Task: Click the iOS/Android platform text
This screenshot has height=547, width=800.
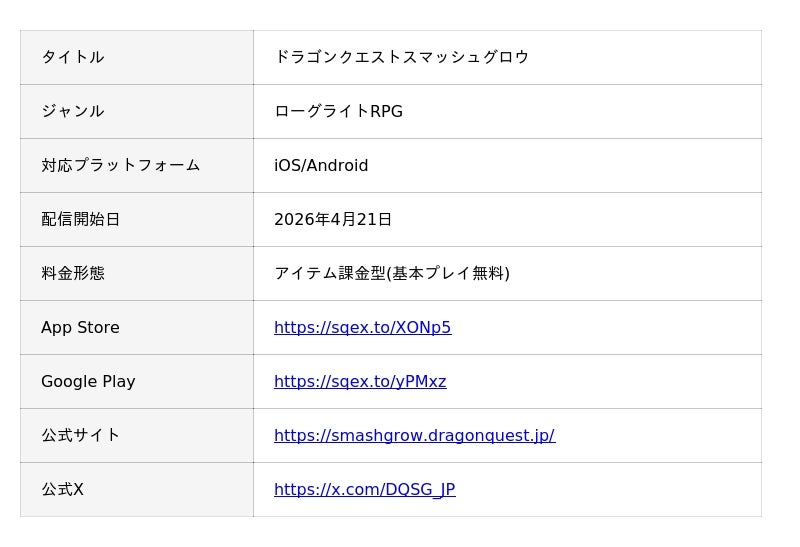Action: click(x=321, y=166)
